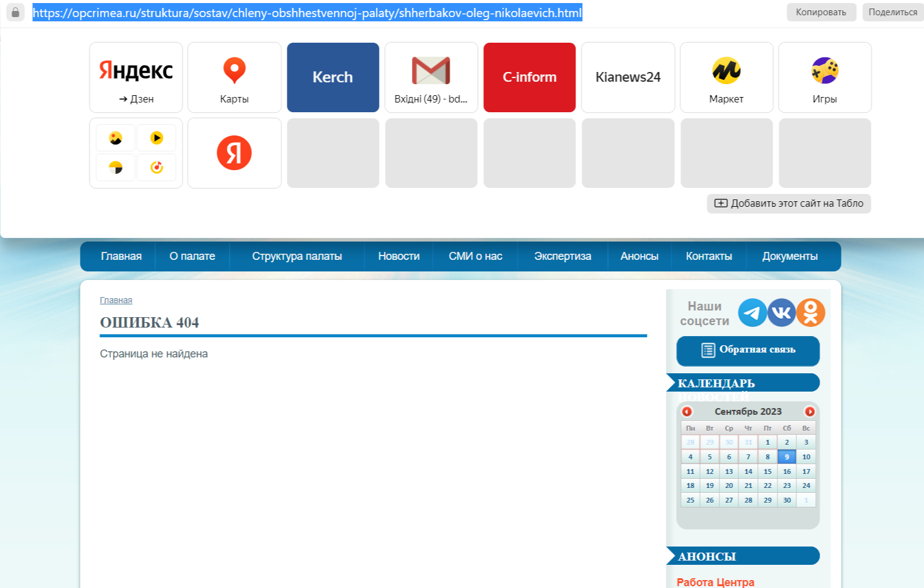Open the Структура палаты menu item
Viewport: 924px width, 588px height.
click(297, 256)
